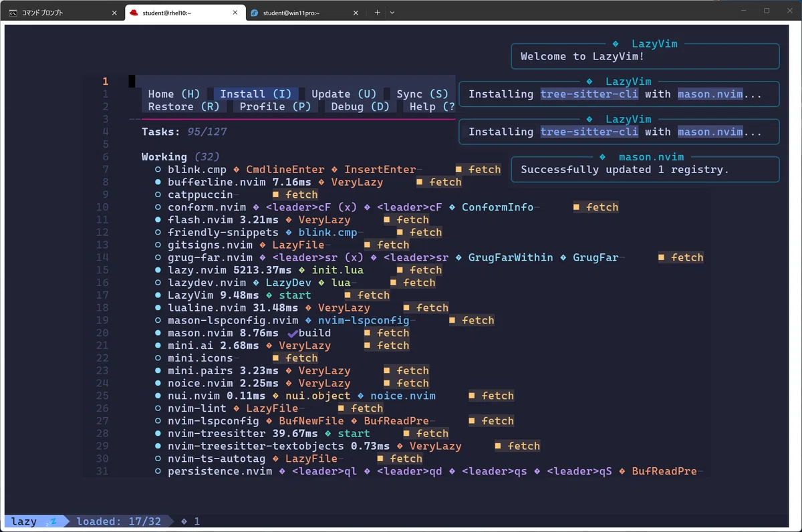Open Restore (R) in Lazy menu

point(184,107)
